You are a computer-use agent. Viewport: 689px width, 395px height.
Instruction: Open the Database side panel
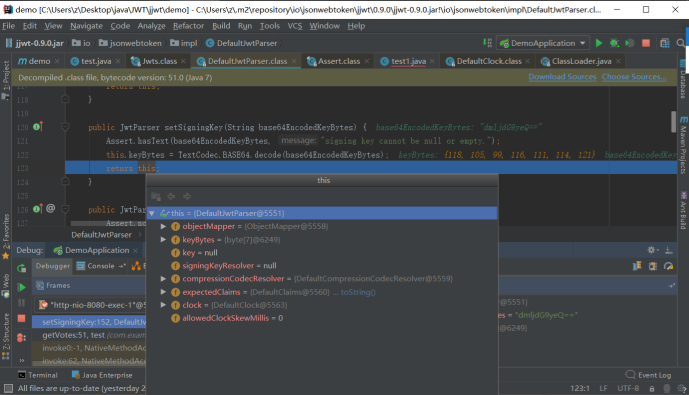(x=683, y=79)
